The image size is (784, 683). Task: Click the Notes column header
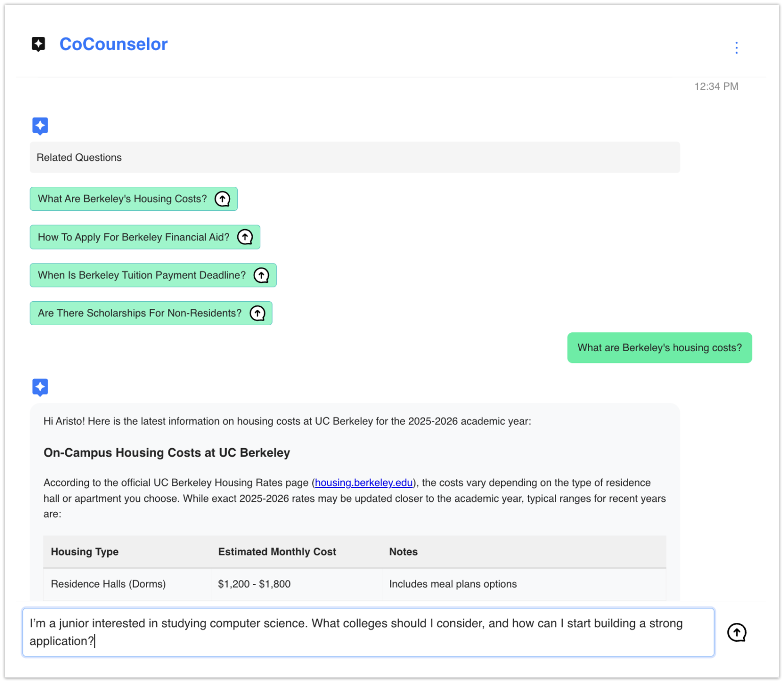403,551
